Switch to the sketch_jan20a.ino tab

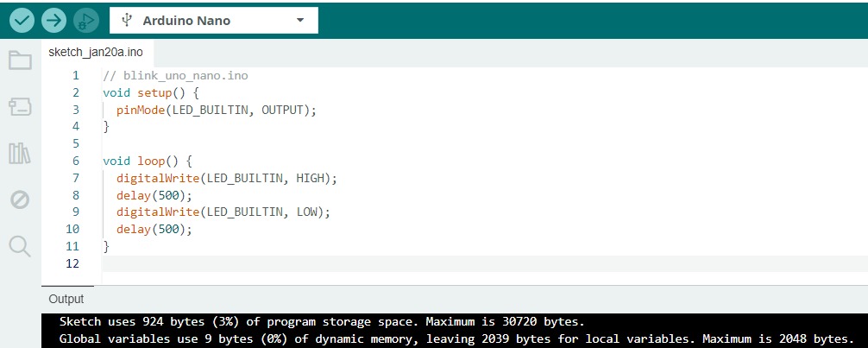coord(96,53)
